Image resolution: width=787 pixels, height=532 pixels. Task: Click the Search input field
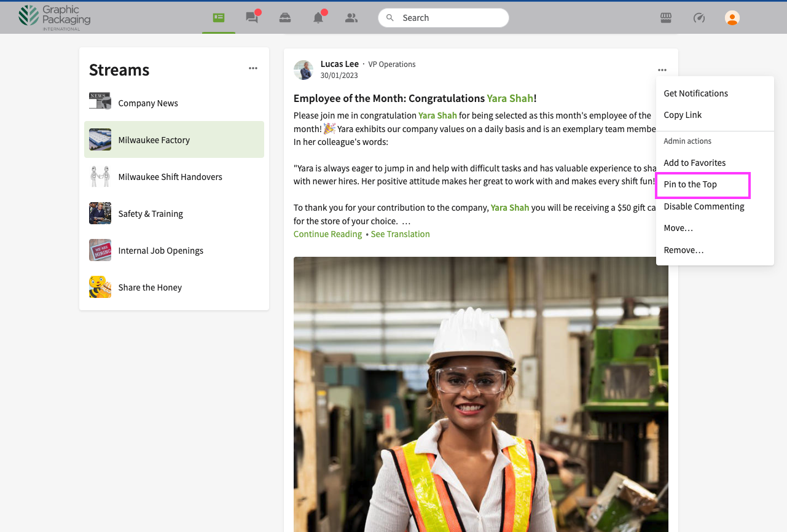444,18
